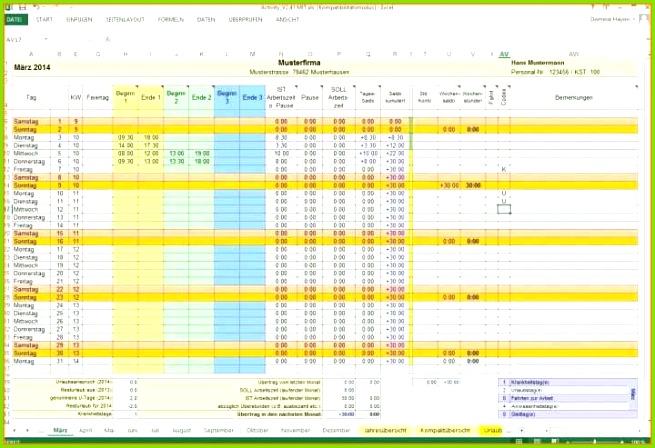The width and height of the screenshot is (655, 448).
Task: Select column header M
Action: click(x=252, y=54)
